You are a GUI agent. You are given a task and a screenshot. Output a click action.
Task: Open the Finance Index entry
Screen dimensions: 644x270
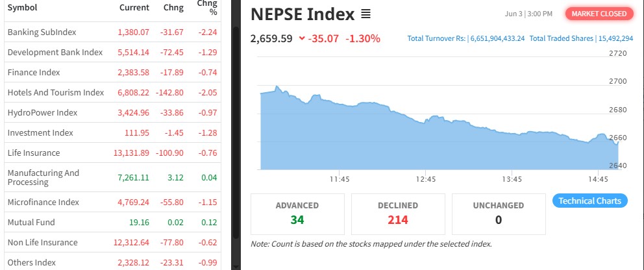click(x=34, y=72)
